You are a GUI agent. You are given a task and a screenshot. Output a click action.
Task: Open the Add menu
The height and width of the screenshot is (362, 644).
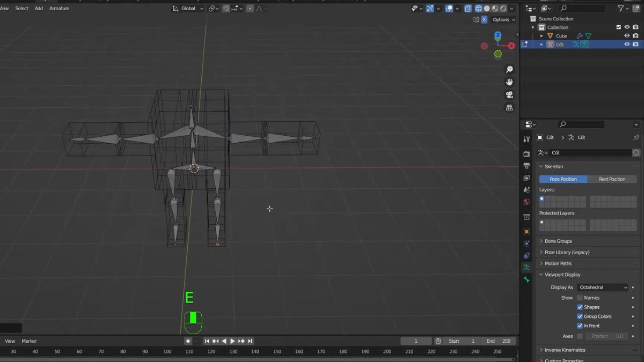(39, 9)
